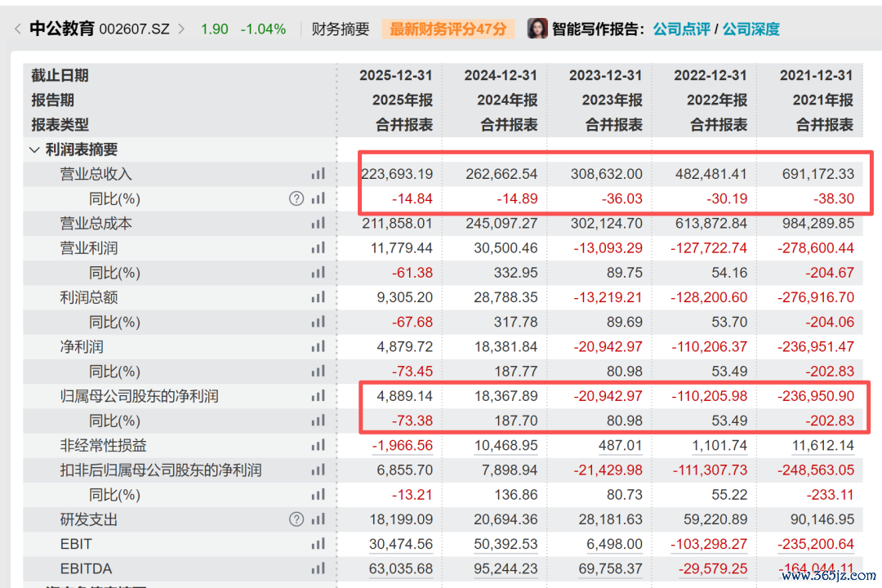The height and width of the screenshot is (588, 882).
Task: Open help question mark beside 营业总收入 同比(%)
Action: (x=296, y=198)
